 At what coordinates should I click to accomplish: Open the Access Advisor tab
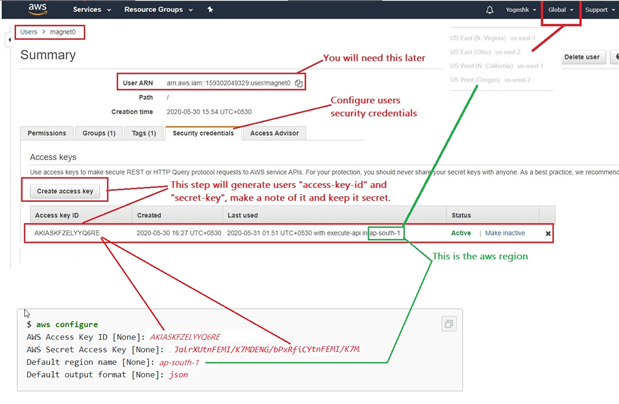point(274,133)
